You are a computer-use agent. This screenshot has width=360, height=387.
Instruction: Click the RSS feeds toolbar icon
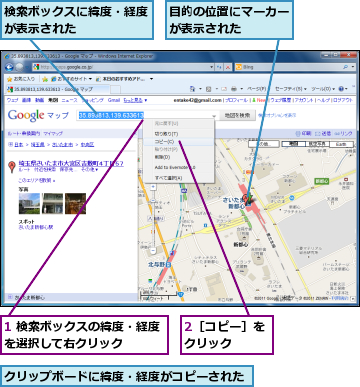click(209, 89)
